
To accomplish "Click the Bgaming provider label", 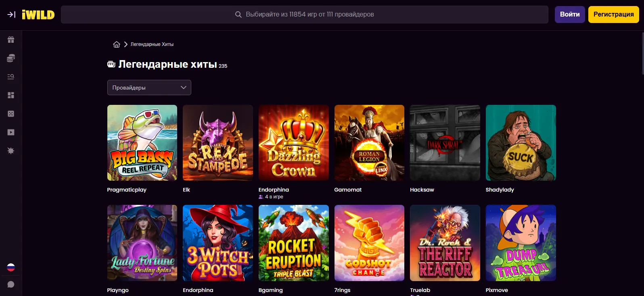I will (271, 290).
